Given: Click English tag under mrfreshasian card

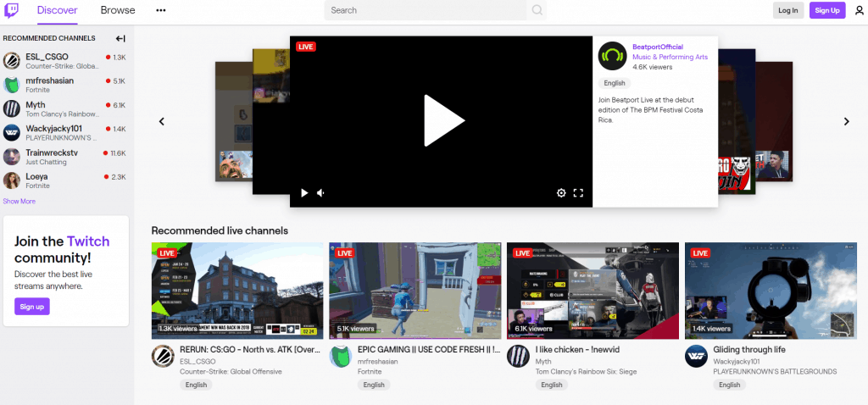Looking at the screenshot, I should coord(374,385).
